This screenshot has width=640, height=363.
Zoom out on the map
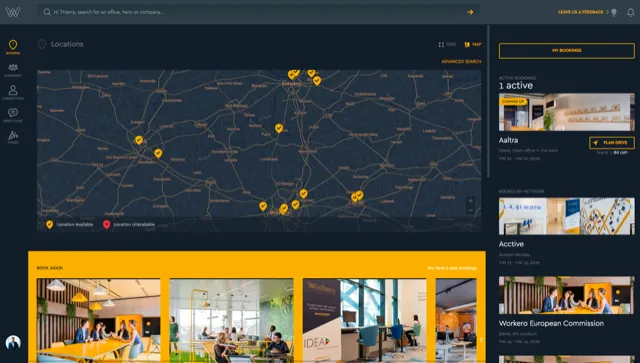click(x=471, y=210)
